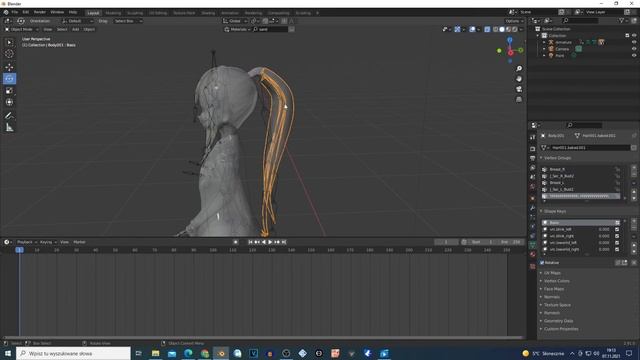The width and height of the screenshot is (640, 360).
Task: Switch to the Layout workspace tab
Action: click(93, 13)
